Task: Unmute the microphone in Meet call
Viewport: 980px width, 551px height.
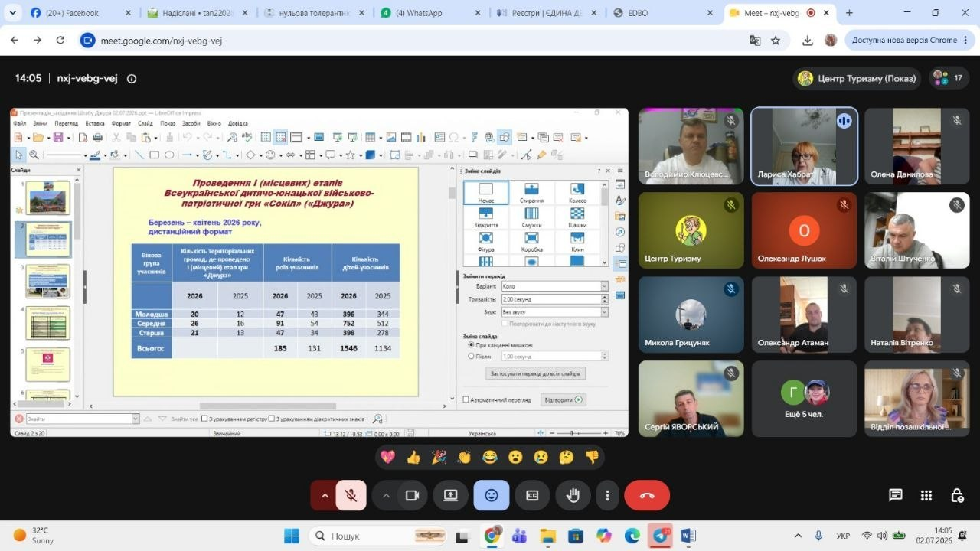Action: [x=351, y=495]
